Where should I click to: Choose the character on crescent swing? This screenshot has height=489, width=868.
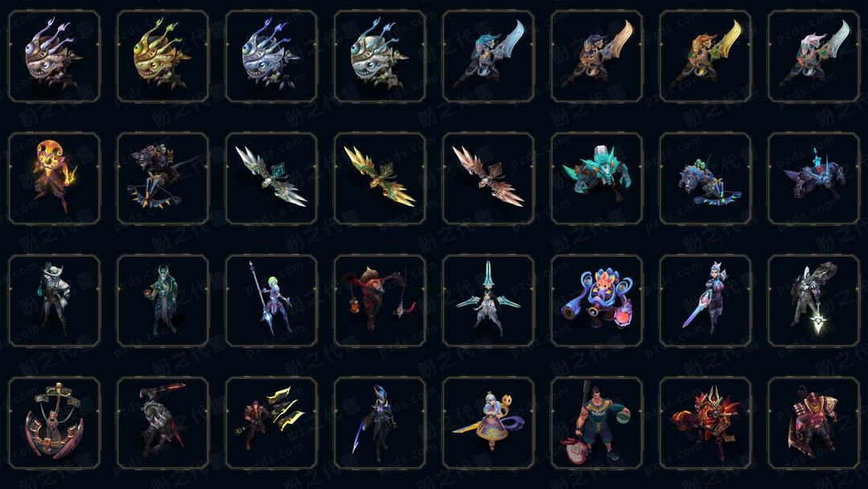click(55, 423)
